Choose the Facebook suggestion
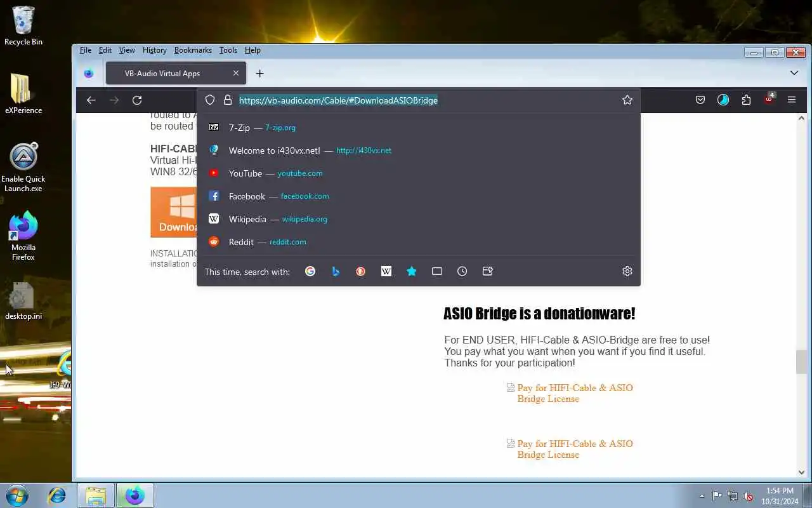Image resolution: width=812 pixels, height=508 pixels. 419,196
